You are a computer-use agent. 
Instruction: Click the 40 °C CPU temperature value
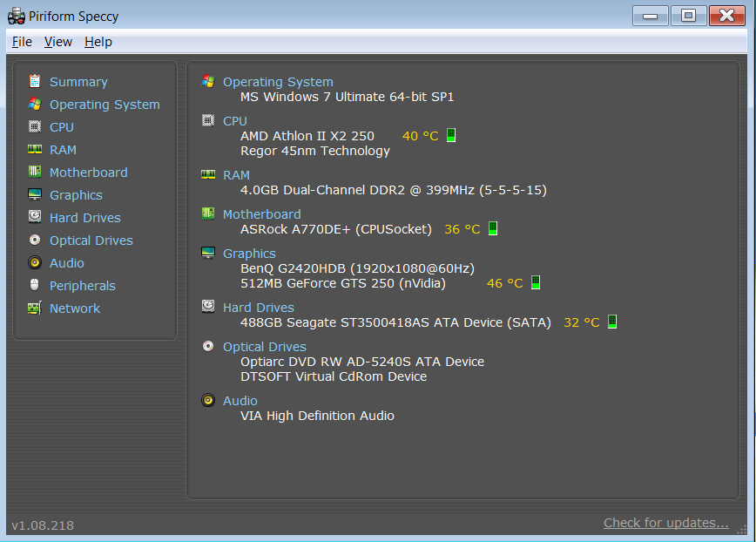(x=421, y=136)
